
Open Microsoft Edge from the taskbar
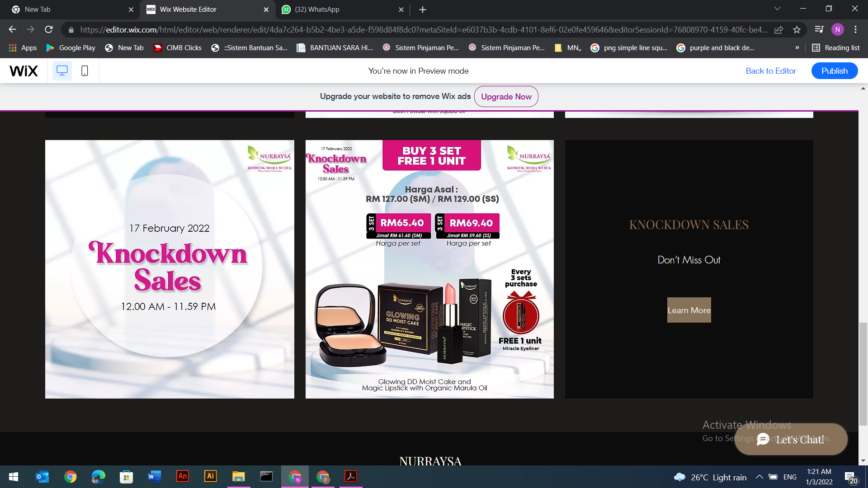click(98, 477)
